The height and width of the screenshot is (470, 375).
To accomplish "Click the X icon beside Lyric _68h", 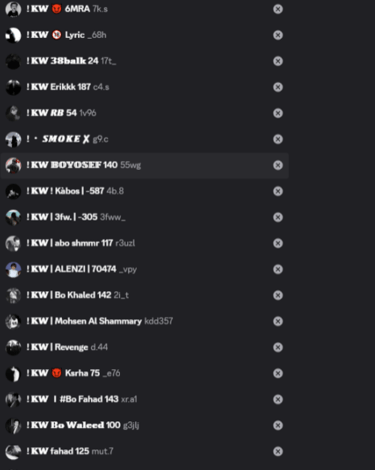I will [278, 35].
